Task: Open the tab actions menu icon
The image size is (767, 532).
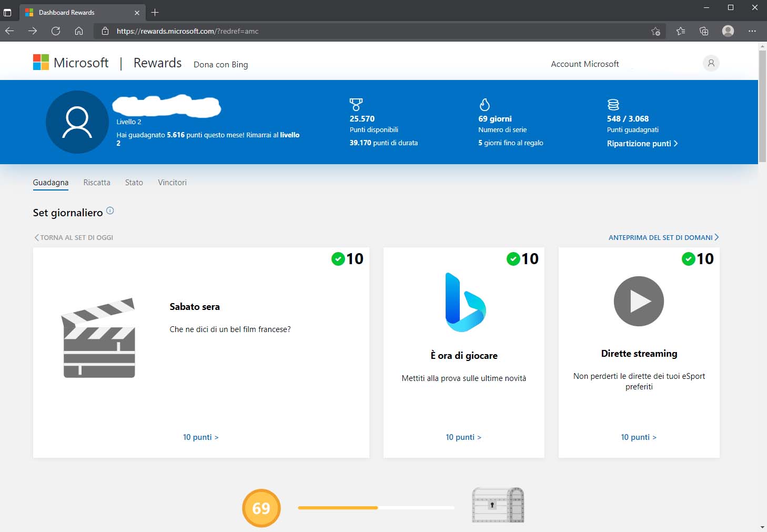Action: (x=7, y=12)
